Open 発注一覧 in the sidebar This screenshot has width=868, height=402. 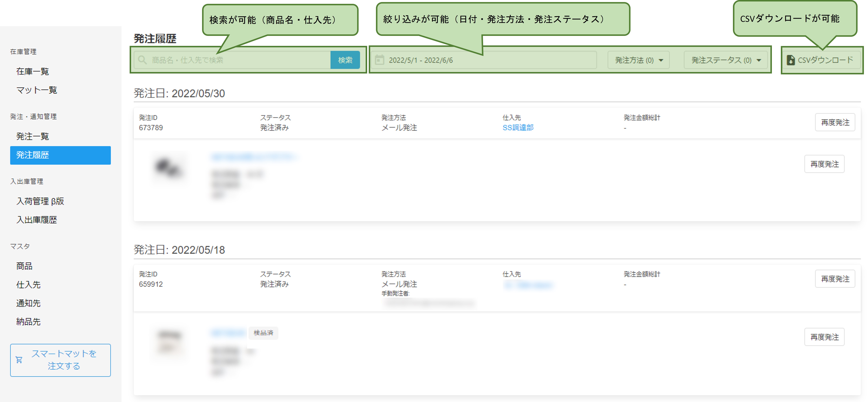[33, 136]
